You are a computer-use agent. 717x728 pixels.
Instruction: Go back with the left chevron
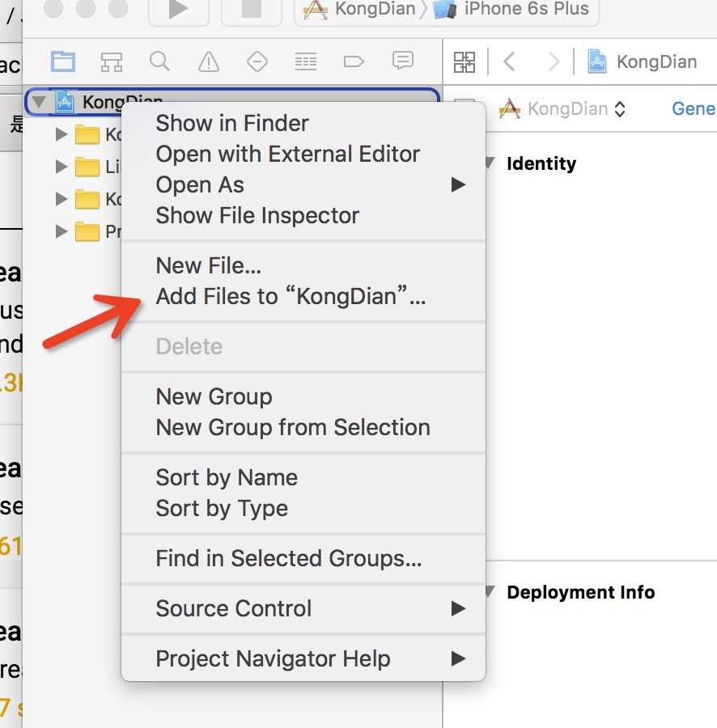[x=510, y=61]
